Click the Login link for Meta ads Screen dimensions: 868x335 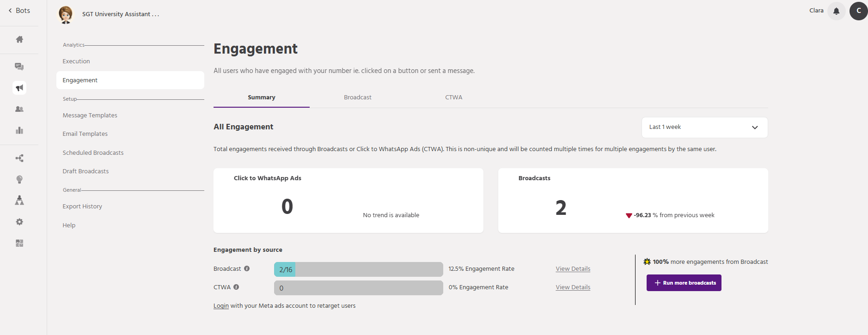coord(221,306)
